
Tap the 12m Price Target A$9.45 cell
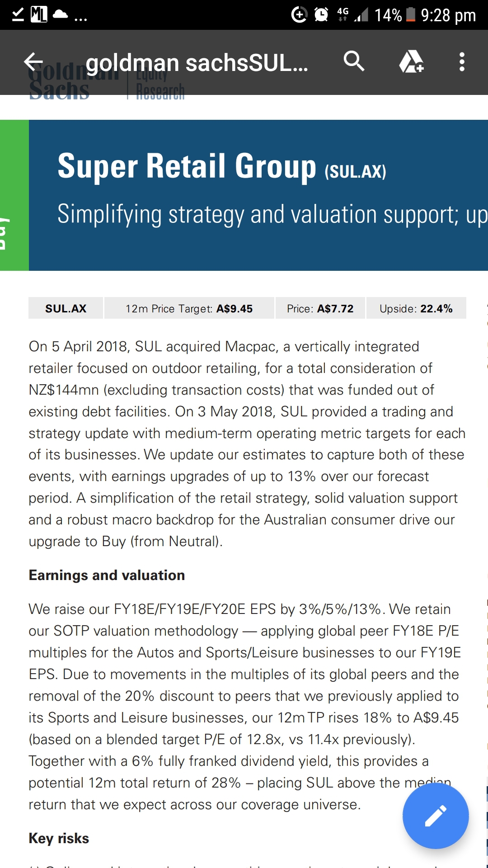pos(189,308)
